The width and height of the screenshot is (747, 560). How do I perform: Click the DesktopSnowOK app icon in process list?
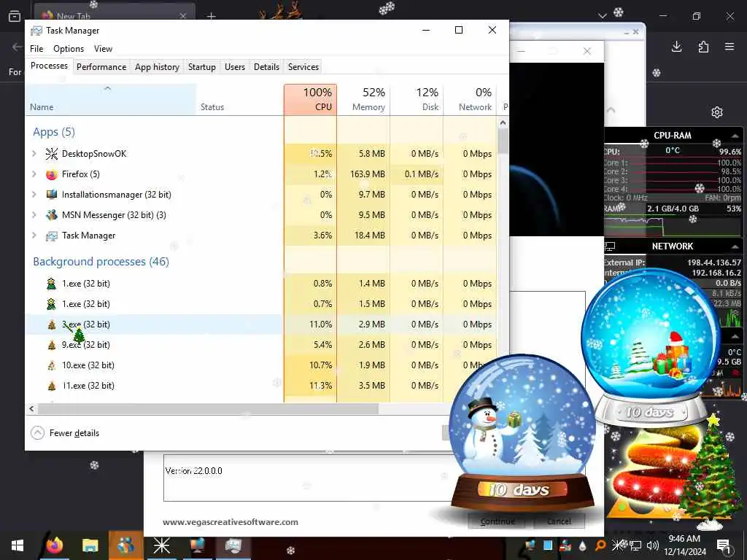pos(52,153)
